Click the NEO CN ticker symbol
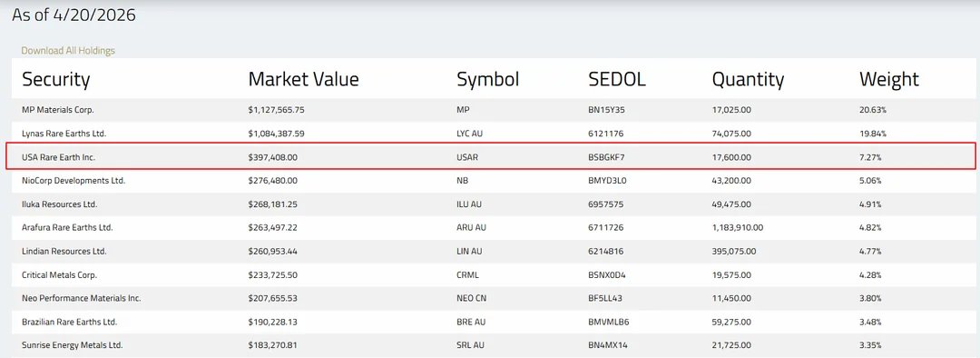The image size is (980, 358). click(472, 299)
